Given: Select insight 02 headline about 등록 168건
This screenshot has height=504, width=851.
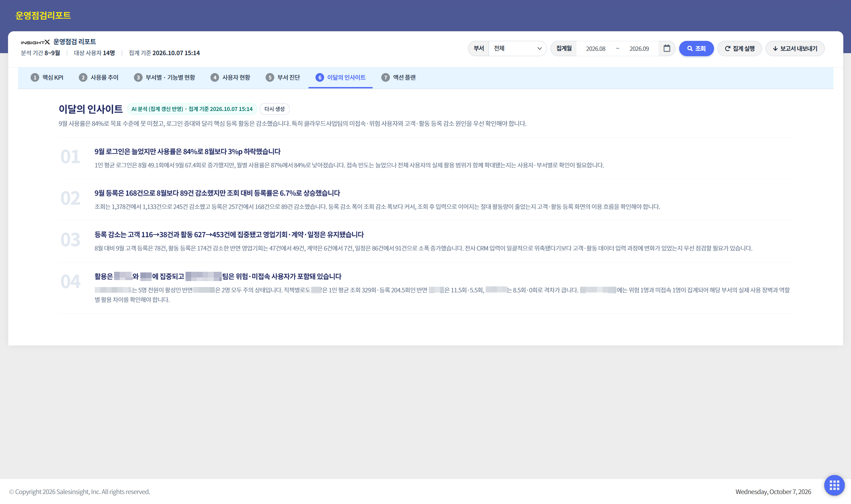Looking at the screenshot, I should pyautogui.click(x=217, y=193).
